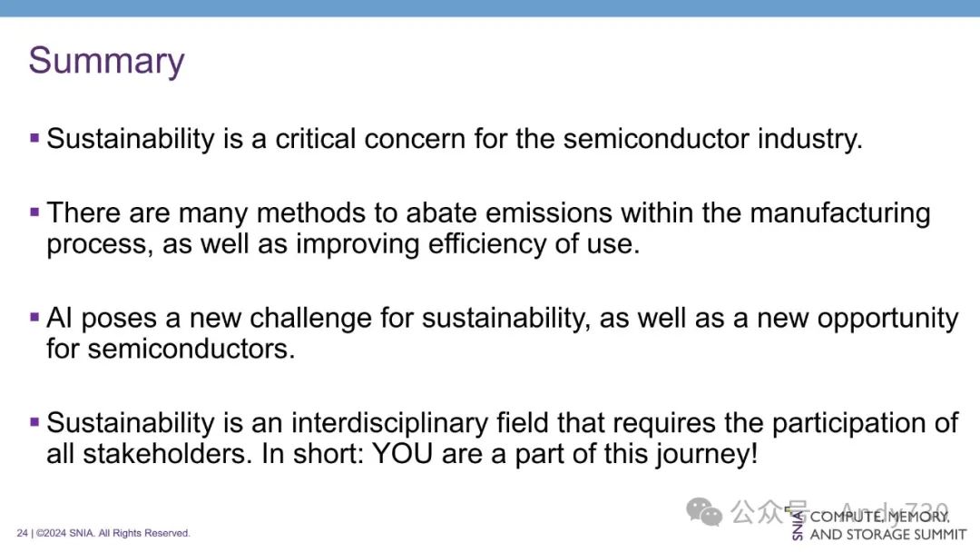The image size is (980, 552).
Task: Click the '©2024 SNIA. All Rights Reserved.' footer
Action: 113,533
